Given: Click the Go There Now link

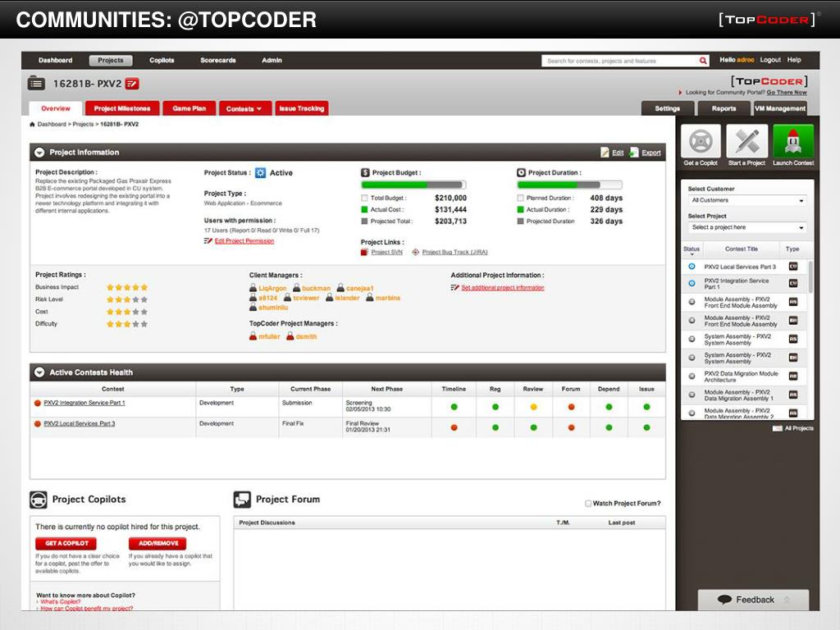Looking at the screenshot, I should [787, 93].
